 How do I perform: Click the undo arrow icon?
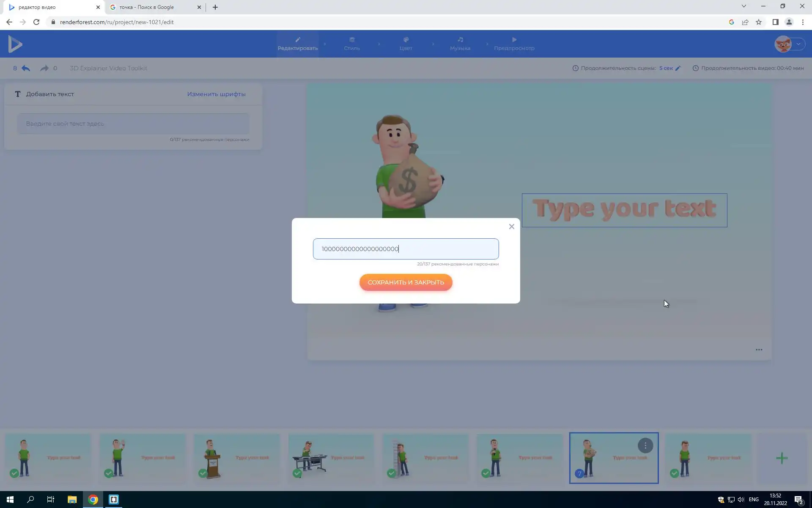pyautogui.click(x=26, y=68)
